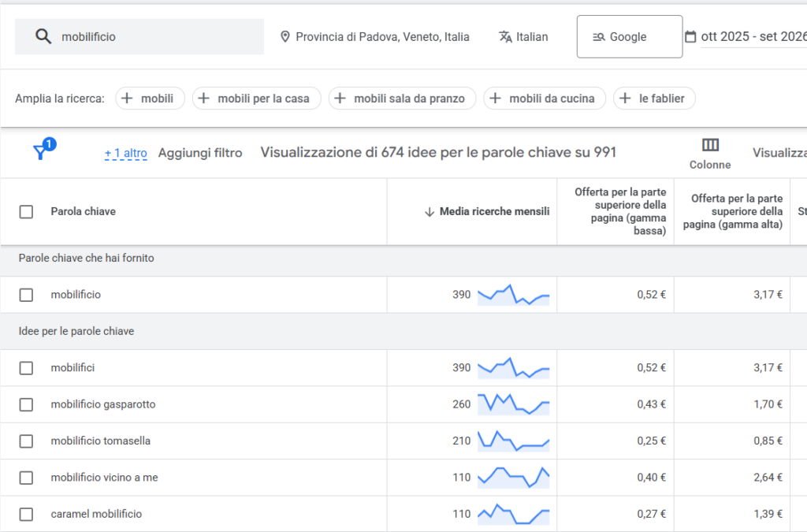Click plus icon on 'le fablier'

(x=625, y=99)
